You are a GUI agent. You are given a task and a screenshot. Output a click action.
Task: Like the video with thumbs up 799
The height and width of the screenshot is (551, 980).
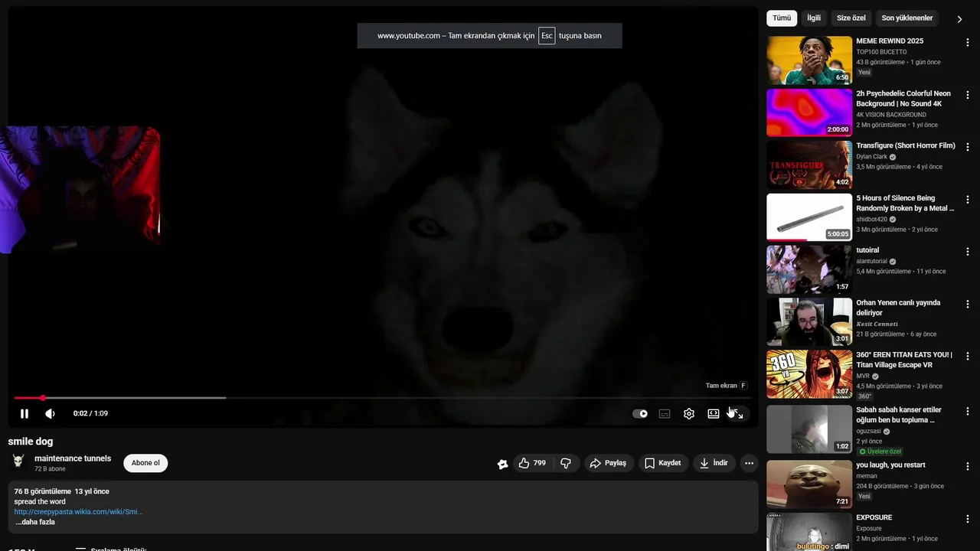(x=533, y=463)
